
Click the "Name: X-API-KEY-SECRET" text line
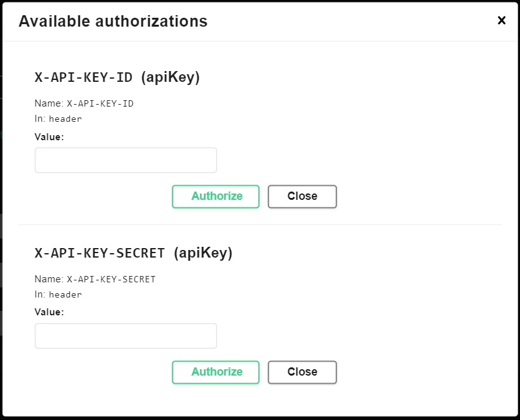click(95, 279)
